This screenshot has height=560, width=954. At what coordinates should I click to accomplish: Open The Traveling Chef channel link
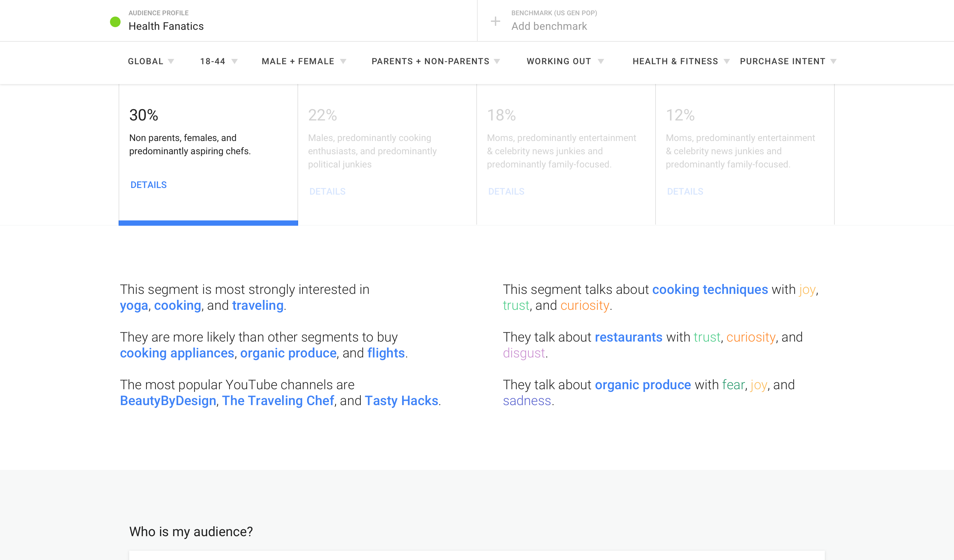point(278,401)
